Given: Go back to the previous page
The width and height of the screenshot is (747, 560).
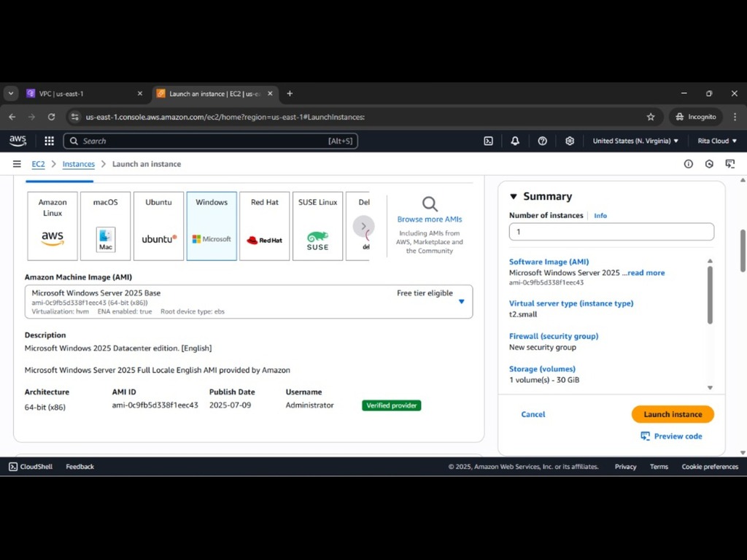Looking at the screenshot, I should (x=12, y=117).
